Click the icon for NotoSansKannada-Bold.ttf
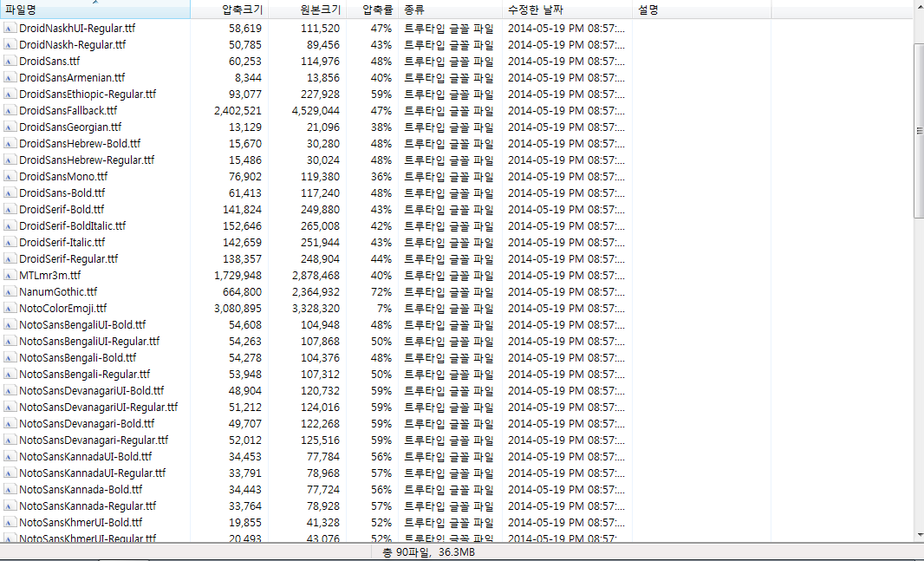The image size is (924, 561). [10, 490]
